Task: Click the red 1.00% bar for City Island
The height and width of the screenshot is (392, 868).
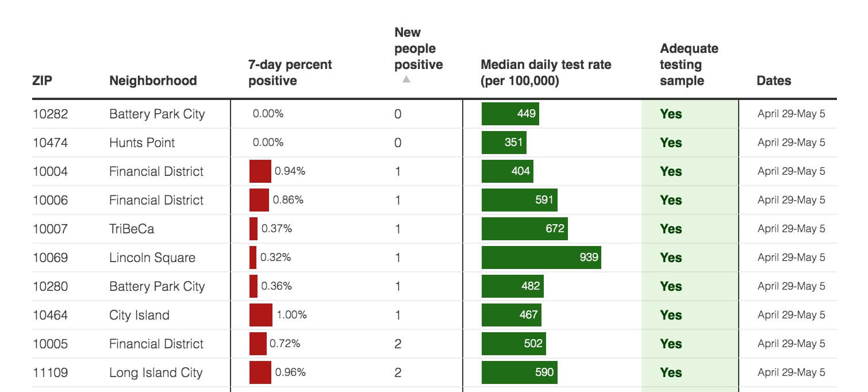Action: (260, 315)
